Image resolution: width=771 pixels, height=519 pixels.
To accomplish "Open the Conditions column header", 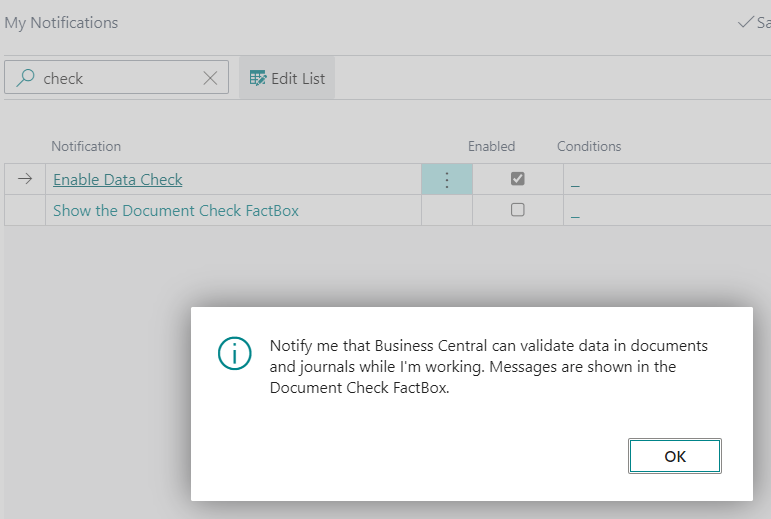I will click(x=589, y=146).
